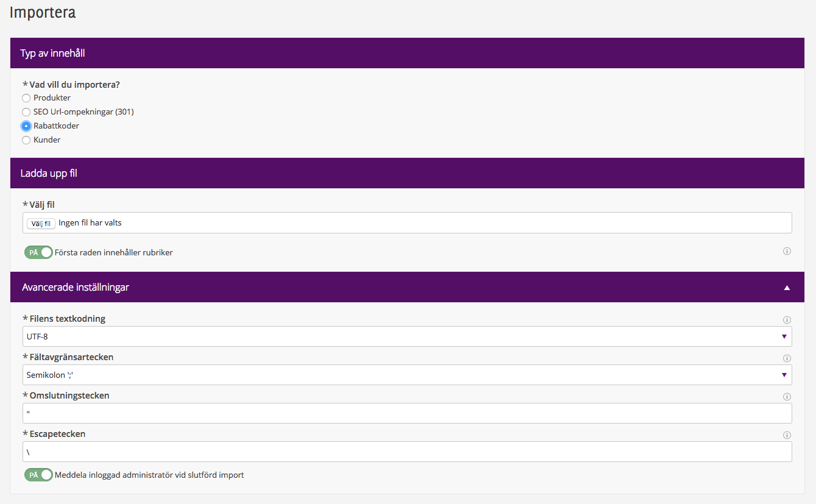Click into the Omslutningstecken input field
816x504 pixels.
407,413
